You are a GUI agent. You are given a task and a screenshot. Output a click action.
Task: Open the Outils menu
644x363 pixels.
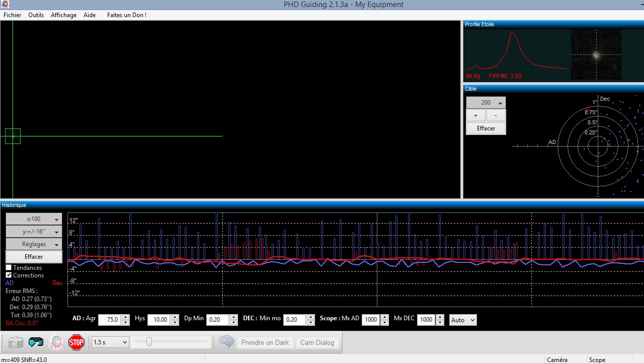pos(36,15)
